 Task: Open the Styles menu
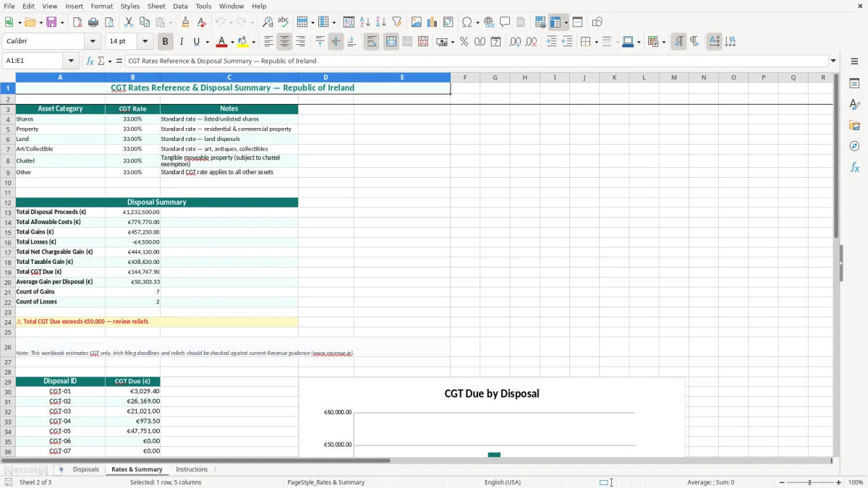click(130, 6)
